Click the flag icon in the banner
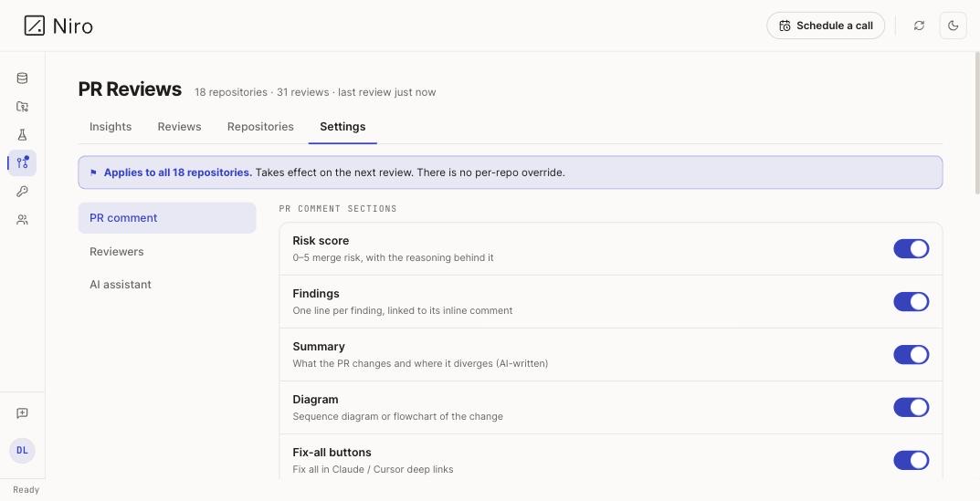This screenshot has width=980, height=501. tap(93, 173)
